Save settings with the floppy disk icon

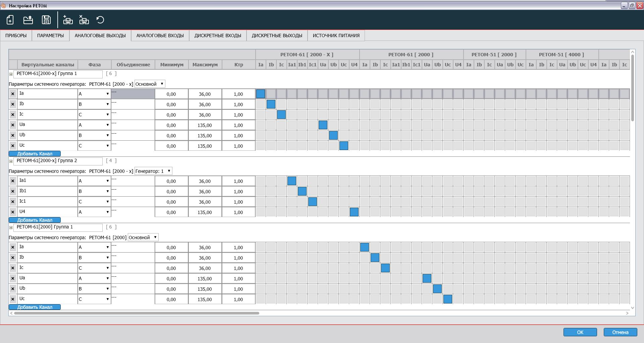click(46, 20)
